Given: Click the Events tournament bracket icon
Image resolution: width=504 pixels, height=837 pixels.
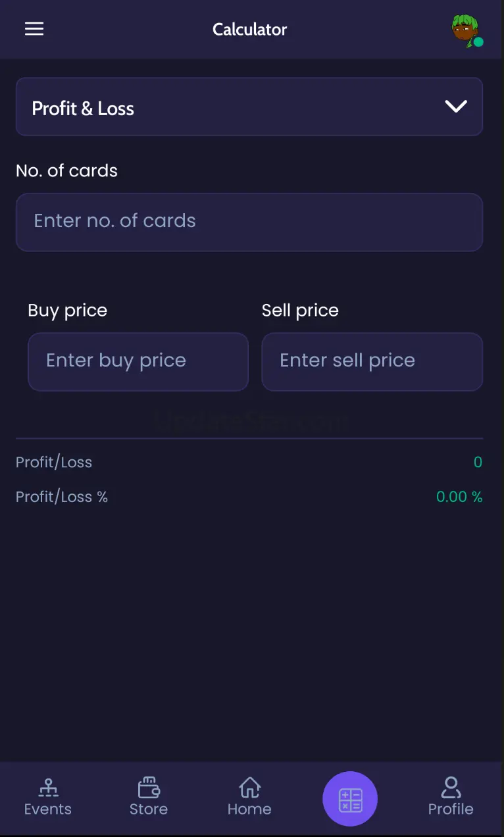Looking at the screenshot, I should tap(48, 786).
